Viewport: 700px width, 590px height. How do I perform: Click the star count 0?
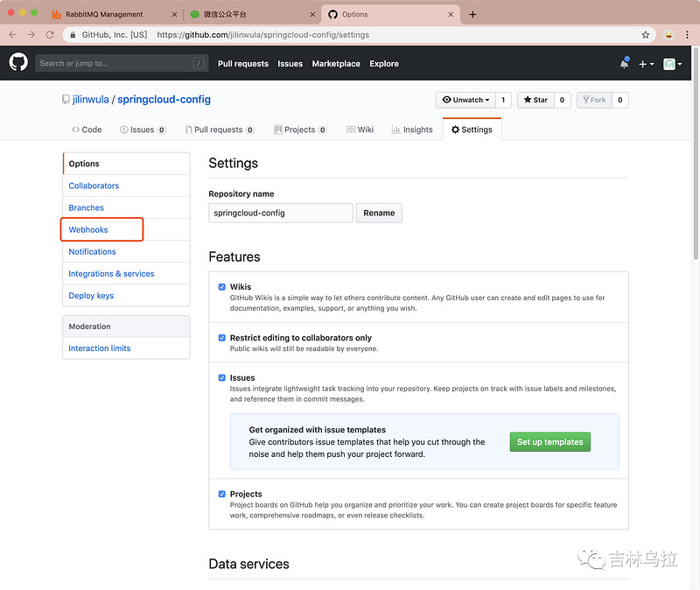(562, 100)
